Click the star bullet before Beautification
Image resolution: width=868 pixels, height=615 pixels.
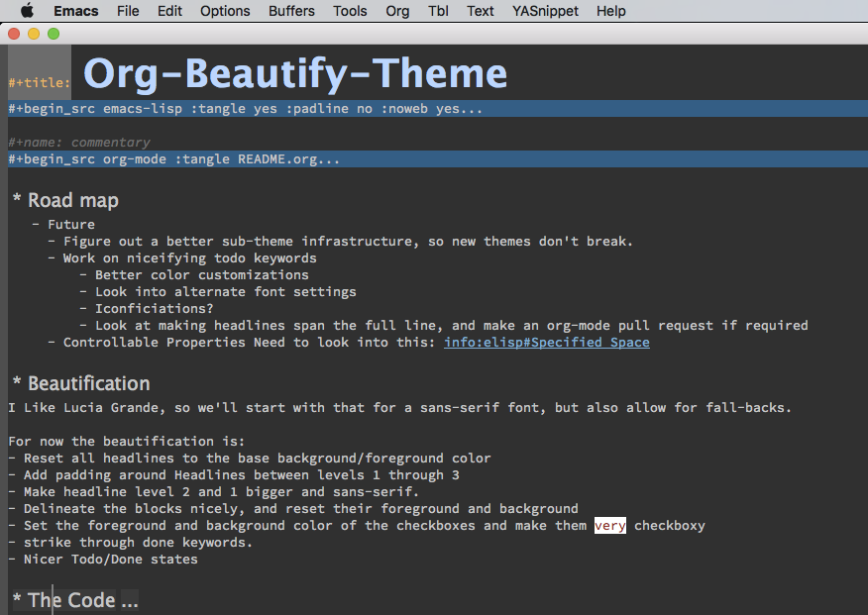[17, 380]
